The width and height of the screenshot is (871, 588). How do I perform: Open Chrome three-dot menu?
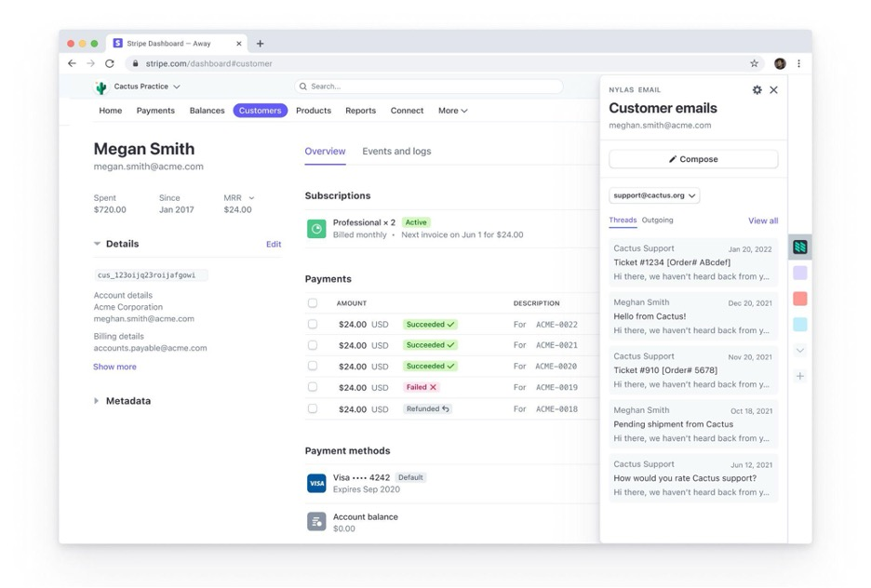tap(798, 63)
